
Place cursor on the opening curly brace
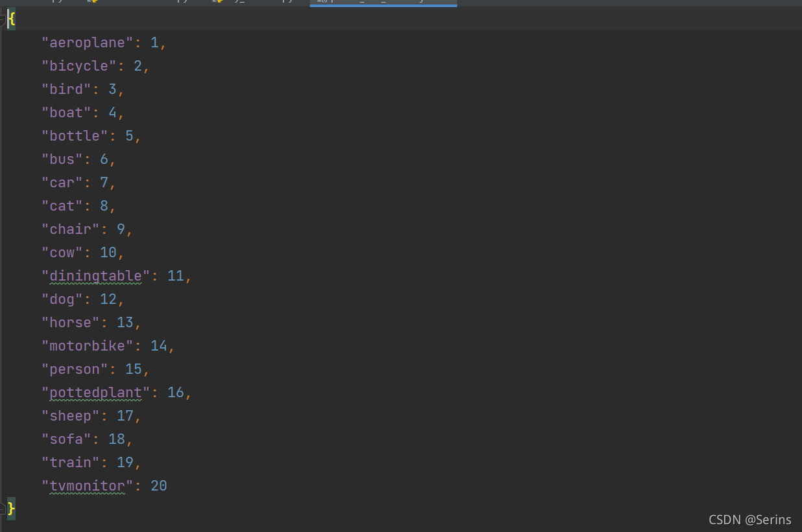pos(11,19)
